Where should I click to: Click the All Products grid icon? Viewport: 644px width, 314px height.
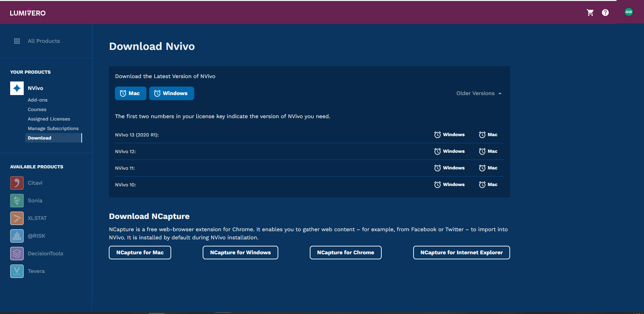[x=17, y=41]
